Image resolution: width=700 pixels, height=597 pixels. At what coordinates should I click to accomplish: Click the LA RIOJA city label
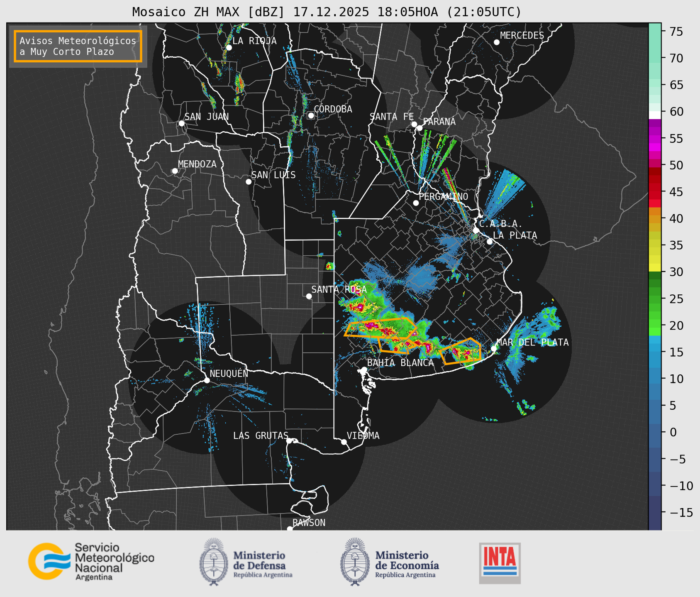pyautogui.click(x=254, y=41)
